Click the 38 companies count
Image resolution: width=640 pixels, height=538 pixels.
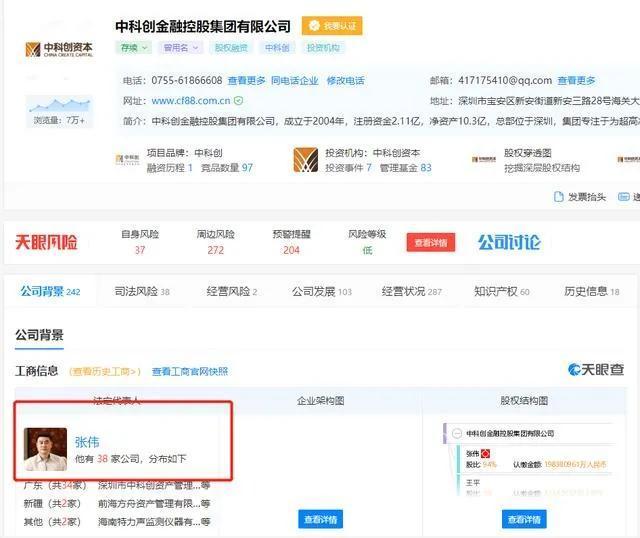point(102,459)
